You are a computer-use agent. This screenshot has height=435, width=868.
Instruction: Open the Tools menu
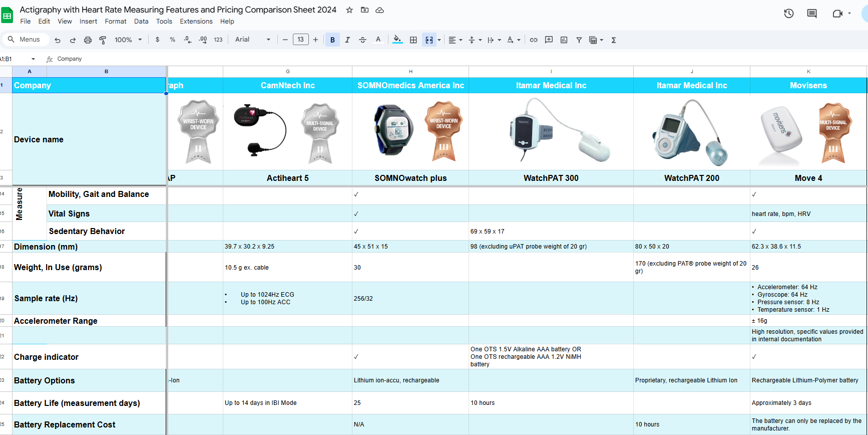pyautogui.click(x=164, y=21)
